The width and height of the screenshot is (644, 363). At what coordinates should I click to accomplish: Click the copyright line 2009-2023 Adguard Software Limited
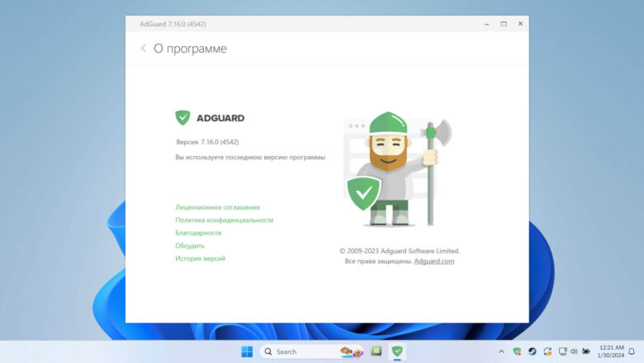pyautogui.click(x=400, y=251)
